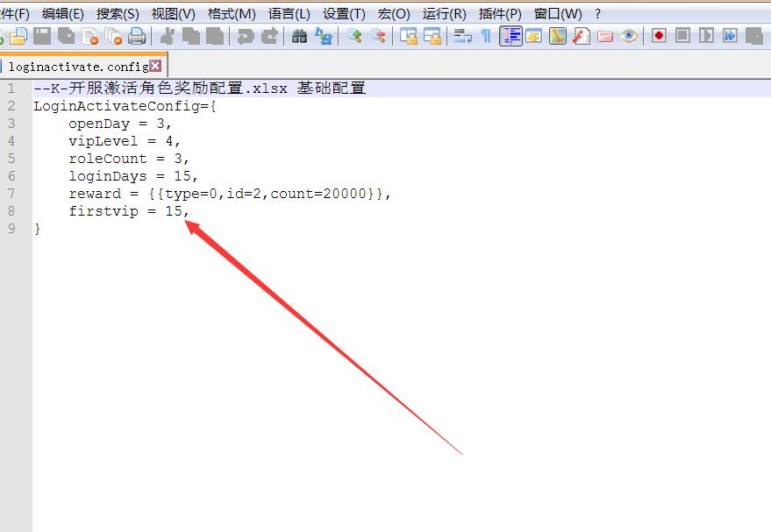This screenshot has height=532, width=771.
Task: Open Find with the binoculars icon
Action: [x=299, y=36]
